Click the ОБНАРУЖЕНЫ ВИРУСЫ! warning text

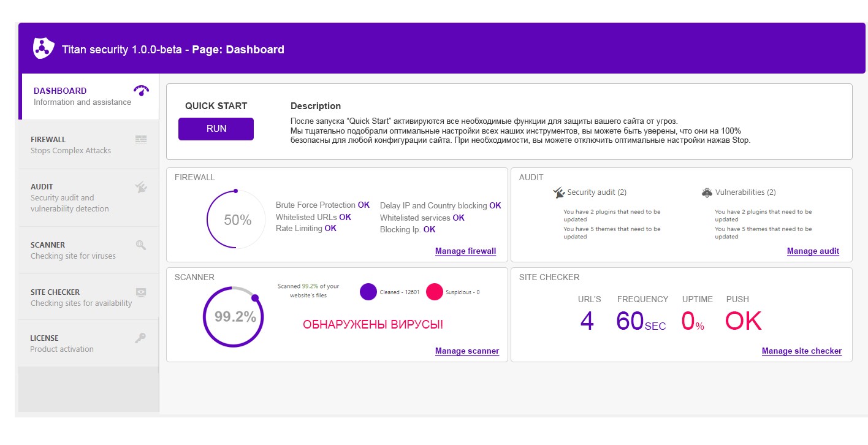click(x=373, y=325)
